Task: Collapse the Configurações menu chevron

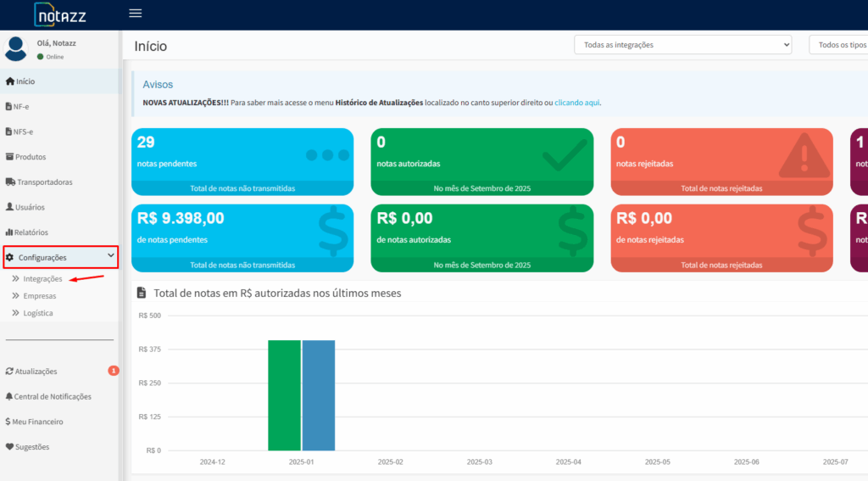Action: click(x=110, y=256)
